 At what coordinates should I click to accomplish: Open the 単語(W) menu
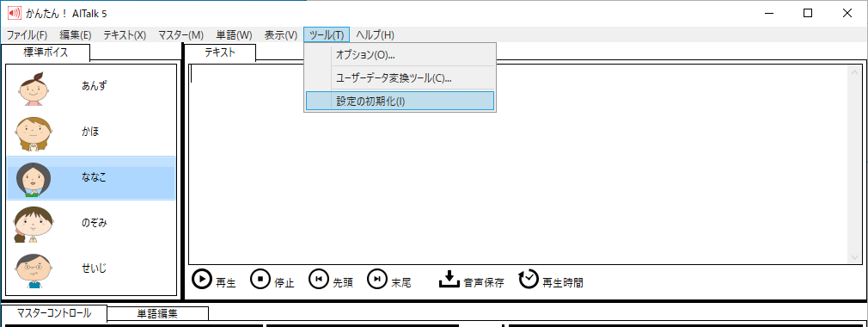coord(234,35)
